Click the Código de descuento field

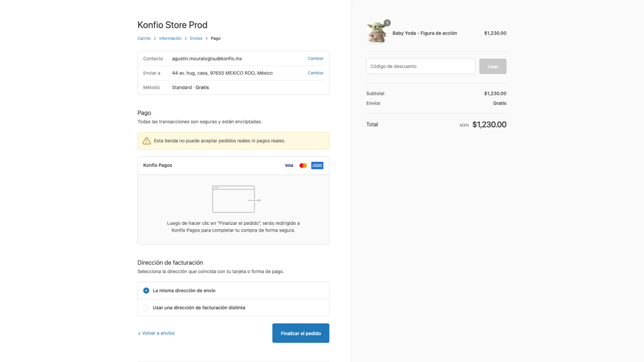[420, 66]
